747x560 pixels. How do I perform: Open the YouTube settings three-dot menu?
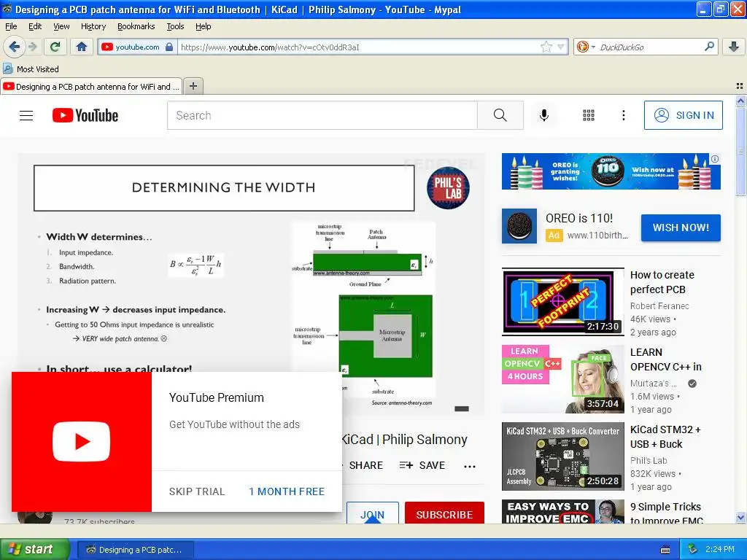(x=623, y=115)
